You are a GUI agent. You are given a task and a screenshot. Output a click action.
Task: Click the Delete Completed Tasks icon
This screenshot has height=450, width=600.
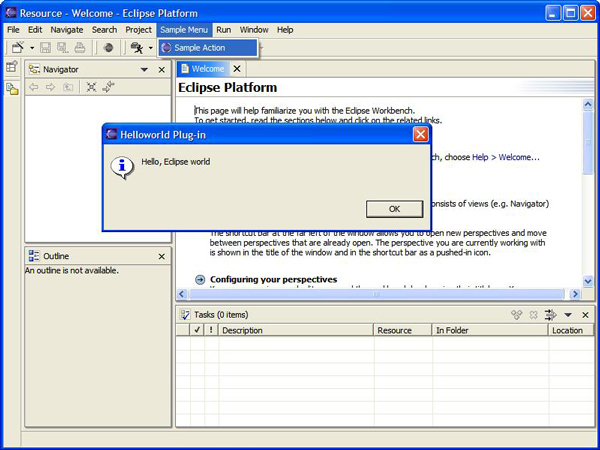pyautogui.click(x=517, y=315)
